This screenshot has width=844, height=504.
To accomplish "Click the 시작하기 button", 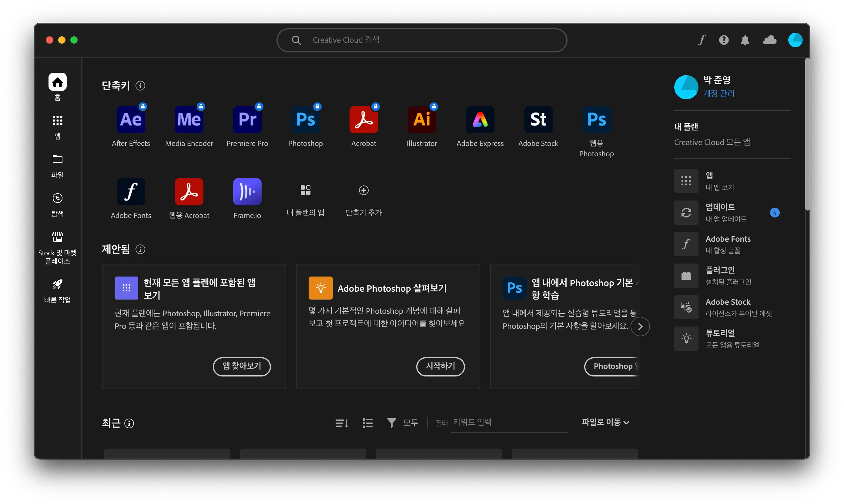I will [440, 366].
